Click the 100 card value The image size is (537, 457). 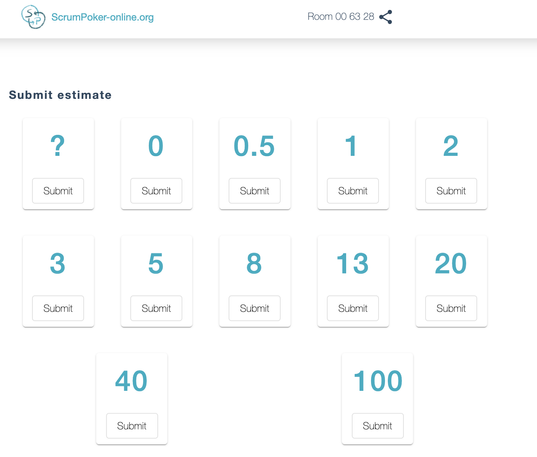tap(378, 381)
